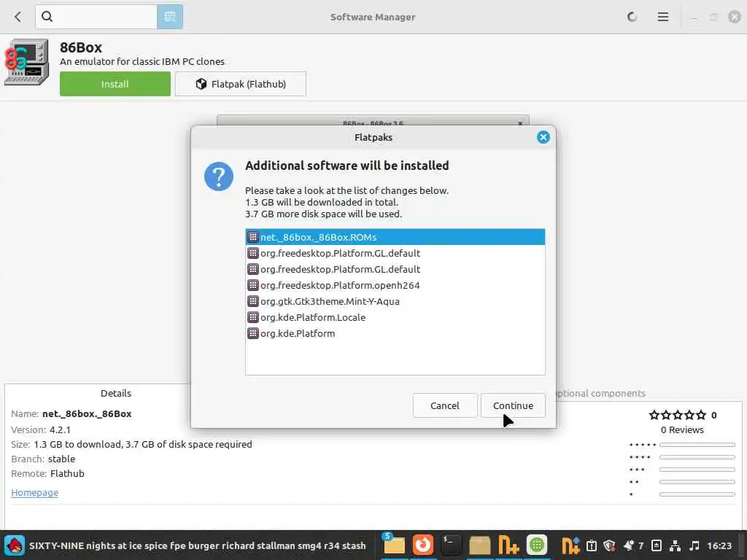Close the 86Box 3.6 screenshot popup behind dialog
The image size is (747, 560).
(520, 123)
